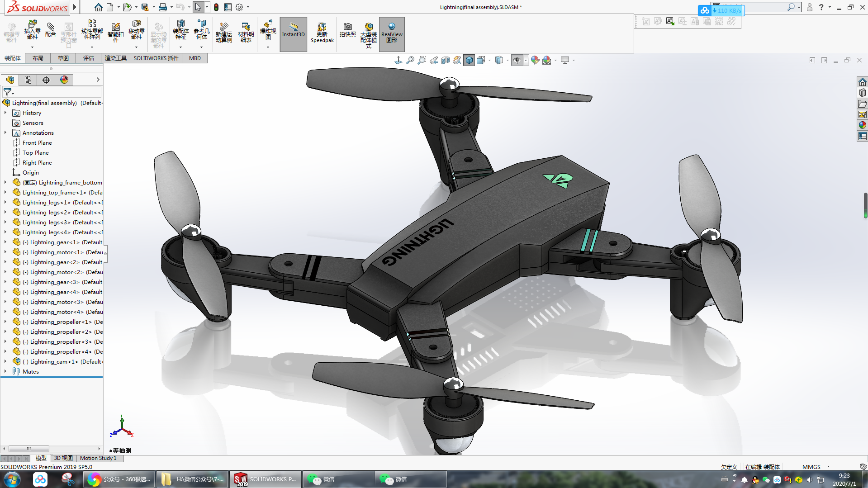The height and width of the screenshot is (488, 868).
Task: Switch to the 评估 (Evaluate) tab
Action: [89, 58]
